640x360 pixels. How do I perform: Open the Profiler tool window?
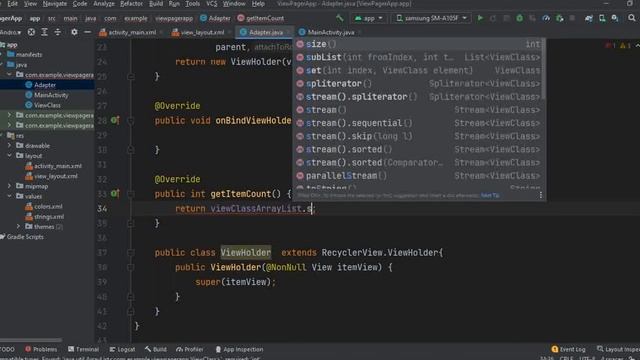pyautogui.click(x=189, y=349)
